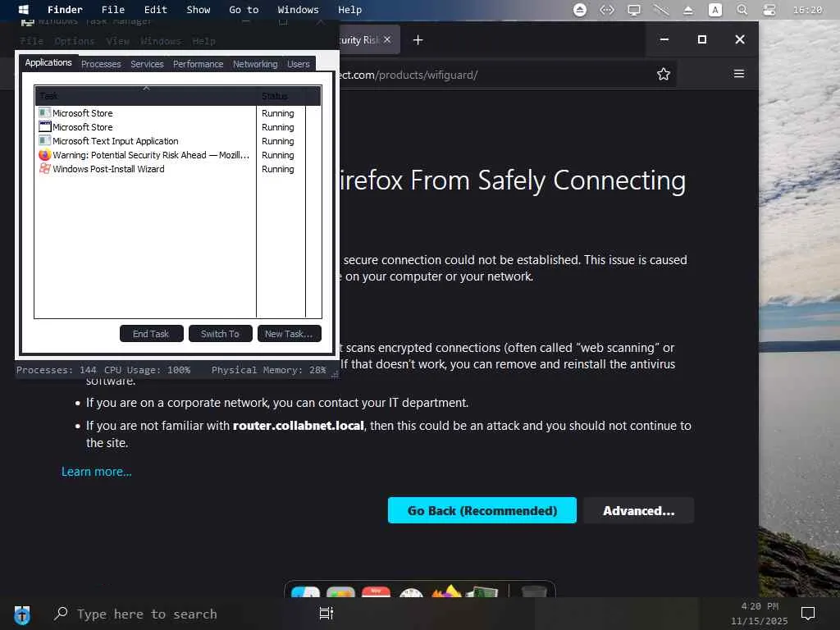The width and height of the screenshot is (840, 630).
Task: Click the Task Manager title bar icon
Action: 27,21
